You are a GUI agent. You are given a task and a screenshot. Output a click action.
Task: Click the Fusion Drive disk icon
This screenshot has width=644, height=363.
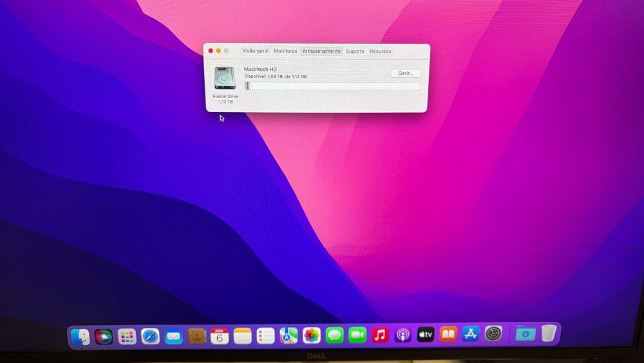click(x=225, y=78)
